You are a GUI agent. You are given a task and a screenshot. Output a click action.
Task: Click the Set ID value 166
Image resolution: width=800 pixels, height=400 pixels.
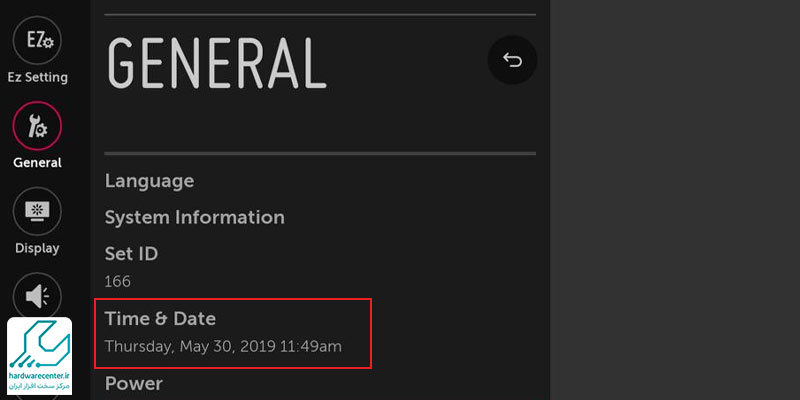tap(117, 282)
